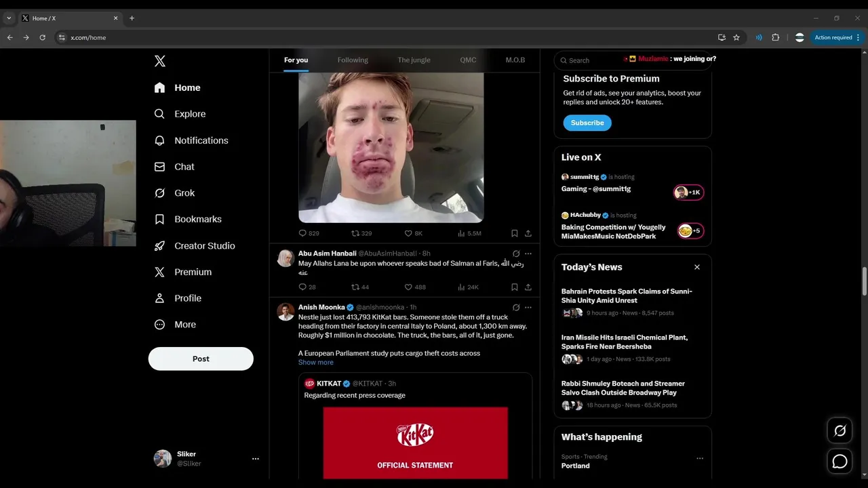Open the browser Extensions puzzle icon

click(x=776, y=37)
